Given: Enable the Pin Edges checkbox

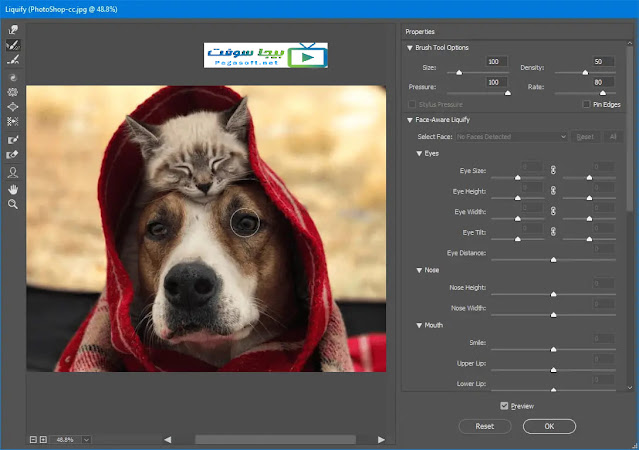Looking at the screenshot, I should point(586,104).
